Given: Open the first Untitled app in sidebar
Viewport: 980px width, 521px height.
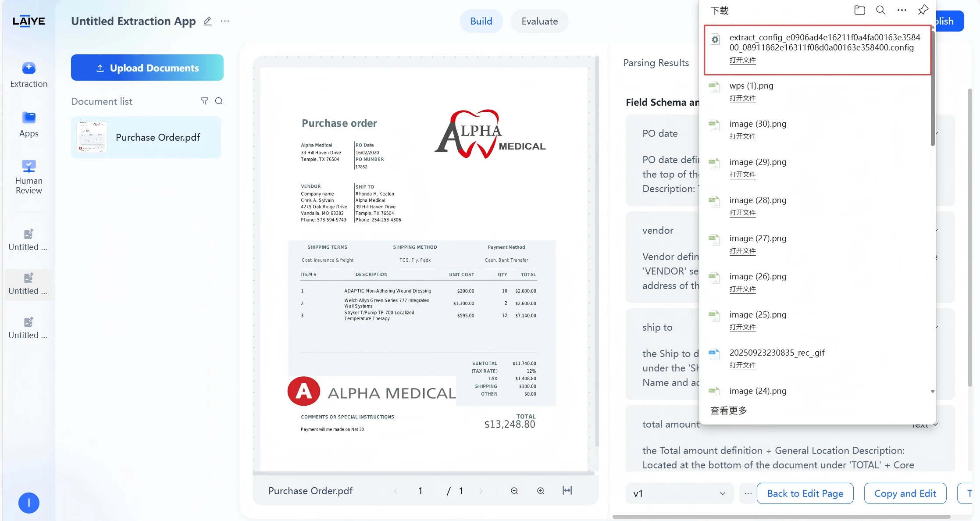Looking at the screenshot, I should (29, 240).
